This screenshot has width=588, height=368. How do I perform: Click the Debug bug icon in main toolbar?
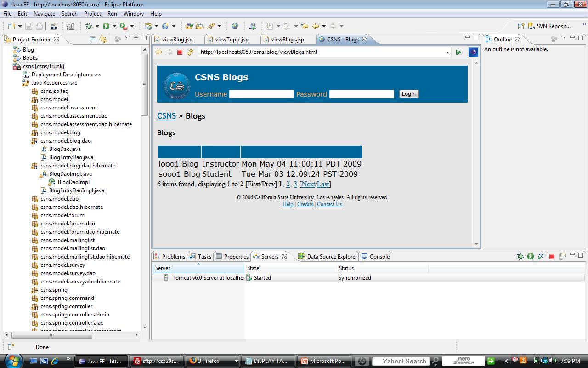[89, 26]
